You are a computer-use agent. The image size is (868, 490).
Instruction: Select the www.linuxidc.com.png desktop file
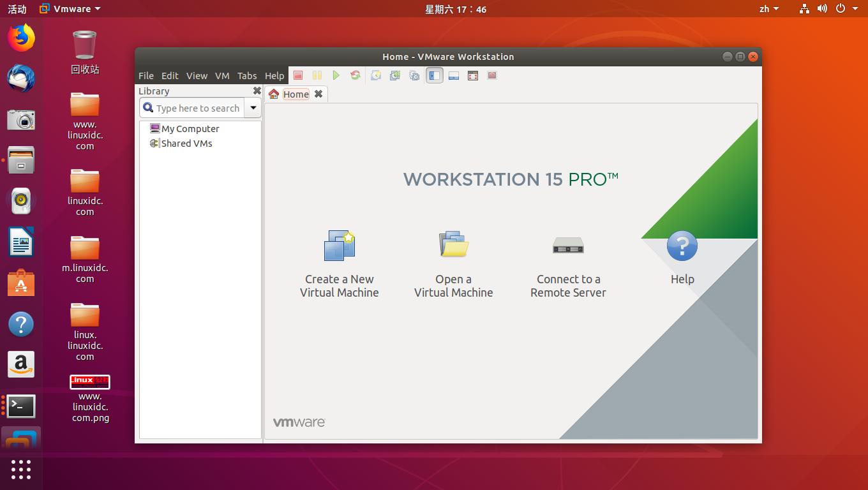90,399
